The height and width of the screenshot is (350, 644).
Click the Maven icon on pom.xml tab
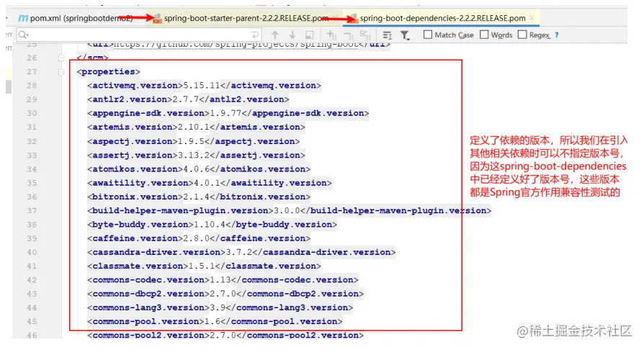click(23, 18)
